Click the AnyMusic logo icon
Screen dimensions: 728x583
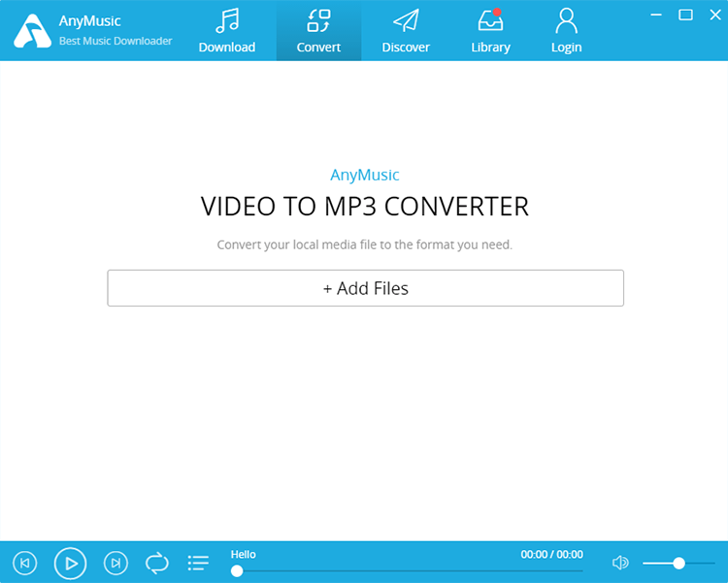32,31
